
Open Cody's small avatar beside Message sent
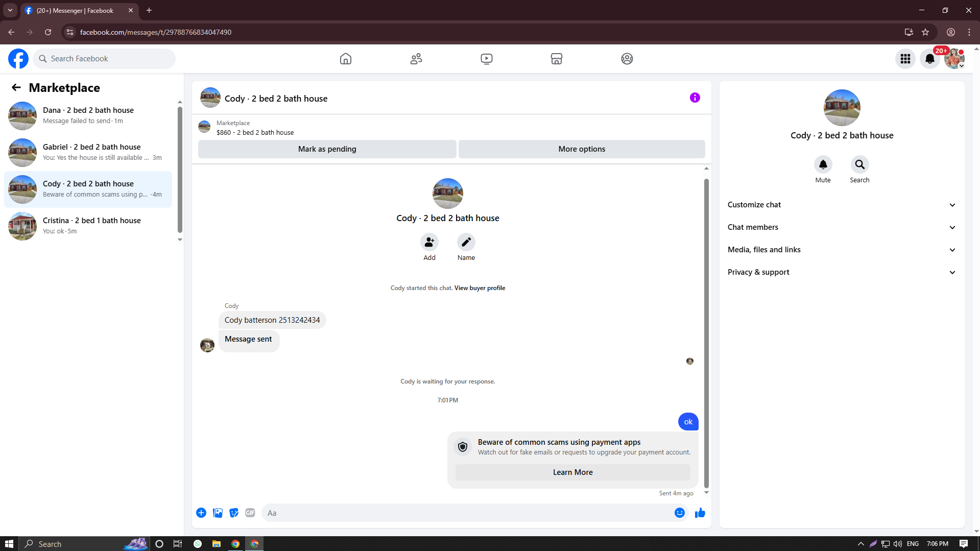point(207,345)
